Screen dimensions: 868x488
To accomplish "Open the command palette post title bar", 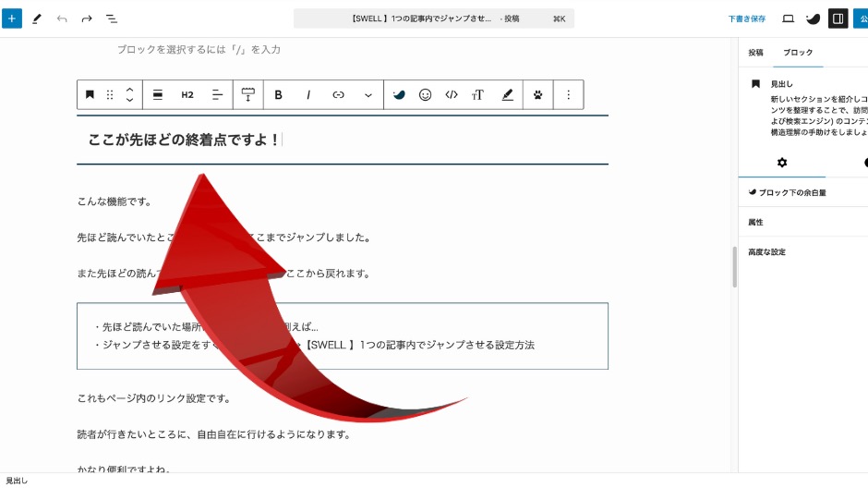I will coord(433,18).
